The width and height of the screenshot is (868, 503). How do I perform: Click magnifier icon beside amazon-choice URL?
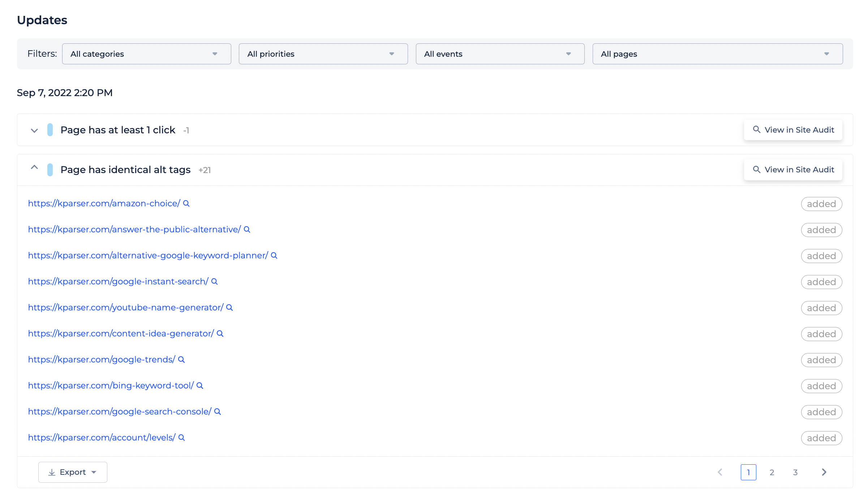coord(186,203)
